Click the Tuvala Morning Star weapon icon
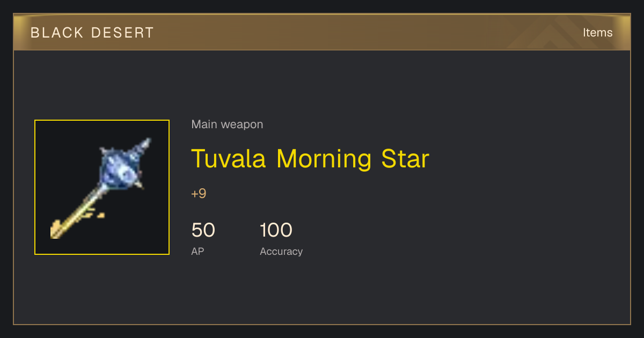 (102, 187)
